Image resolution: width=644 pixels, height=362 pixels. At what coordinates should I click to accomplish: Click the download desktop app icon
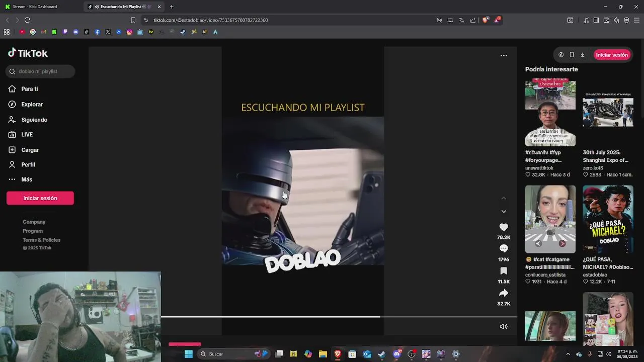[583, 55]
